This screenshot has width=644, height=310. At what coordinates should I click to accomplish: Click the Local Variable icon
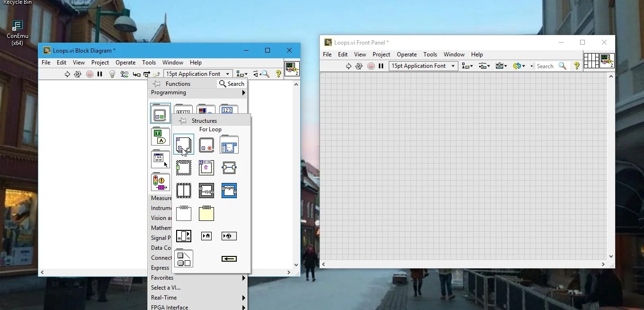pos(206,236)
